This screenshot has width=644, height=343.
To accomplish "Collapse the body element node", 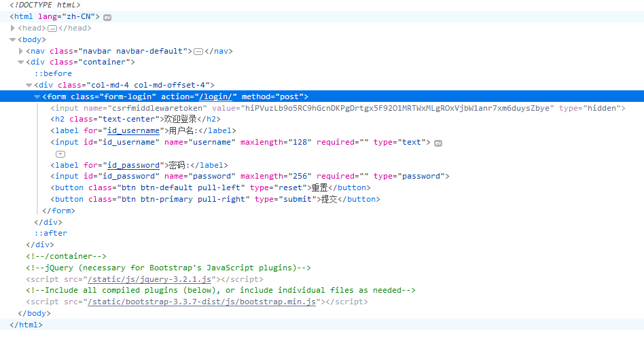I will [x=13, y=40].
